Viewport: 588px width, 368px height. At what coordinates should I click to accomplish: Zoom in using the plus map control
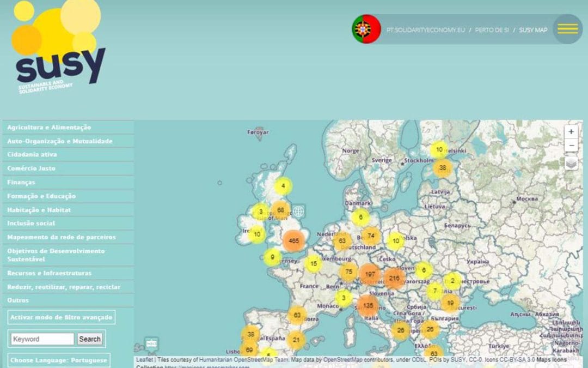point(571,131)
